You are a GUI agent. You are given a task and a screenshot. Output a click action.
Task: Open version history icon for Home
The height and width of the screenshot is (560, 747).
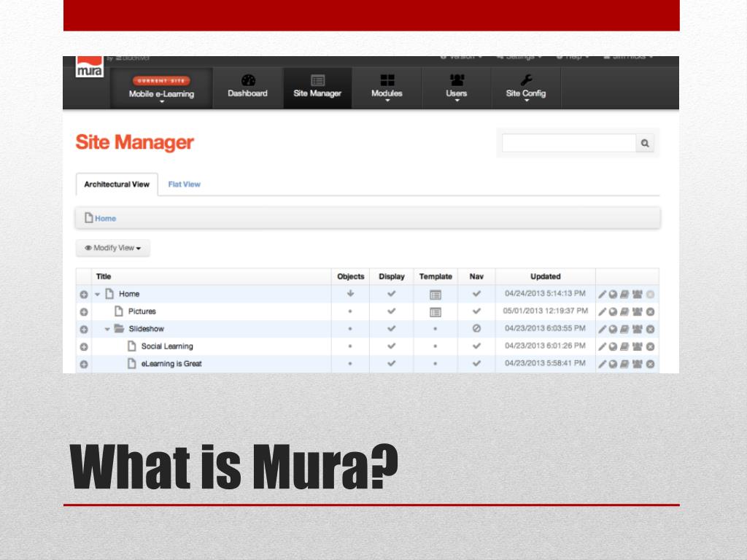coord(624,295)
